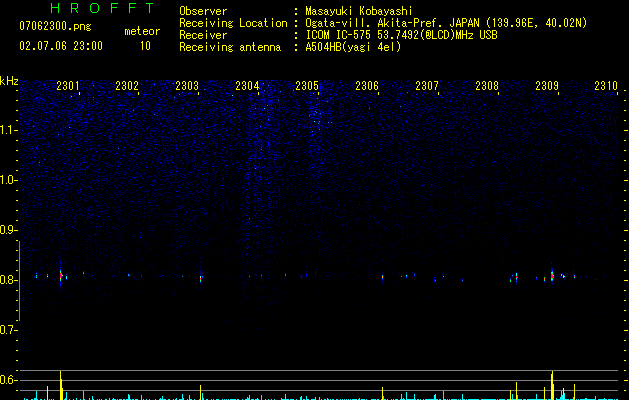Click the 2301 time marker

tap(68, 86)
